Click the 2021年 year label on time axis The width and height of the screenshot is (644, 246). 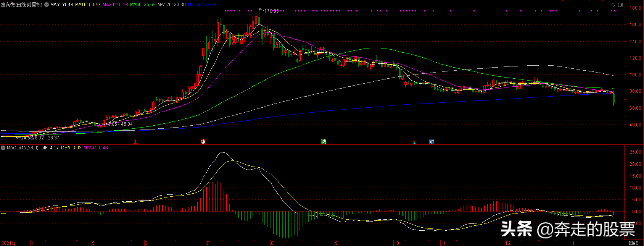[9, 243]
